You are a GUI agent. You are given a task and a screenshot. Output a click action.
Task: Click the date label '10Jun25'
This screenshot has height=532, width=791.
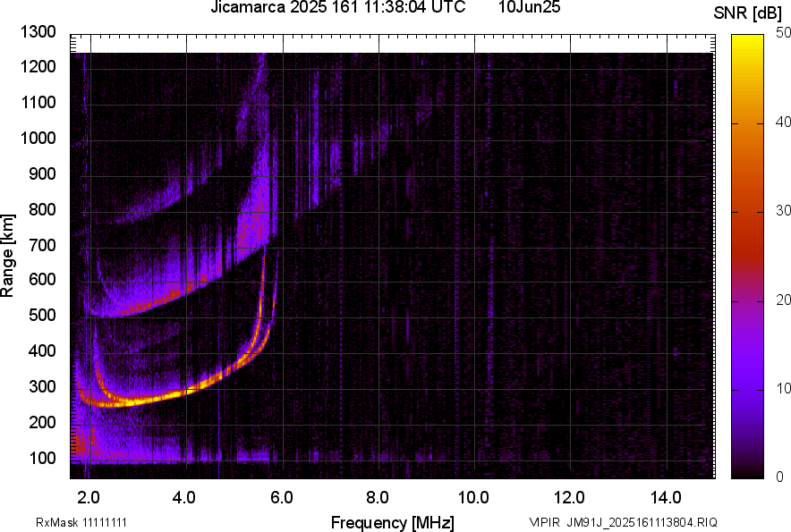pyautogui.click(x=529, y=7)
